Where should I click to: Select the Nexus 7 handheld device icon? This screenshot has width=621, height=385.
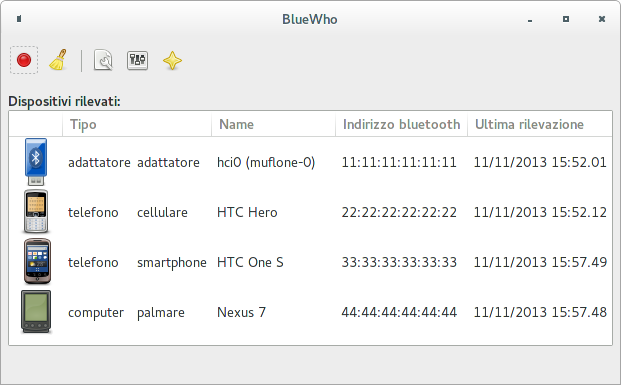[36, 312]
